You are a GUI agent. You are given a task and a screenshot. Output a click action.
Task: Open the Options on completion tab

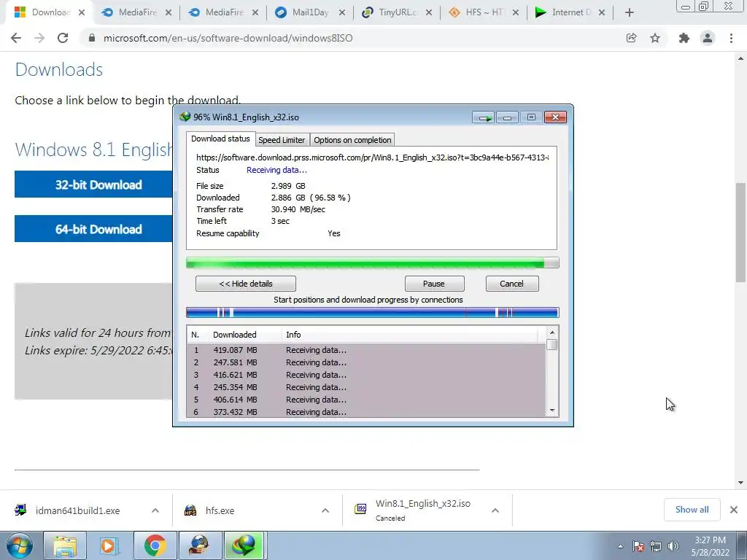pos(352,140)
